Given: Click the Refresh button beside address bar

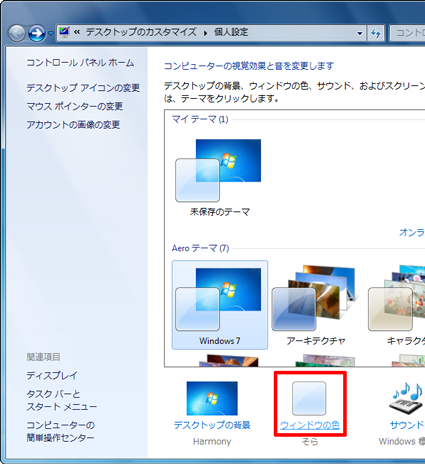Looking at the screenshot, I should tap(376, 33).
